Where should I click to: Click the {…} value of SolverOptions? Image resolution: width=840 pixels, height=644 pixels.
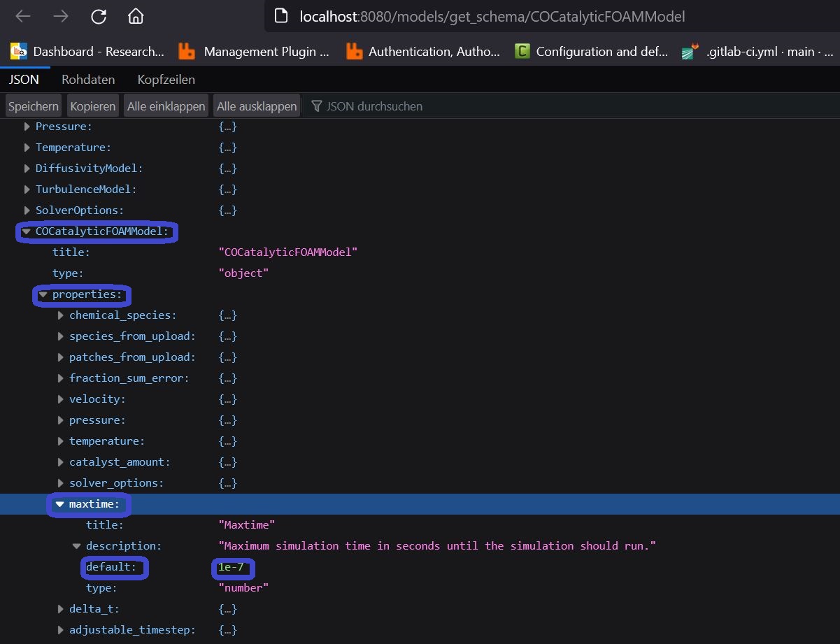tap(228, 210)
